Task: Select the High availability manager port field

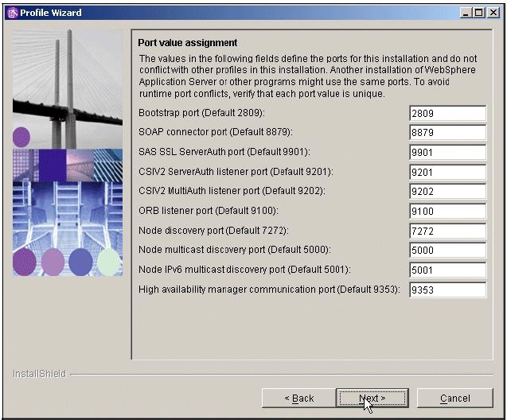Action: pos(448,290)
